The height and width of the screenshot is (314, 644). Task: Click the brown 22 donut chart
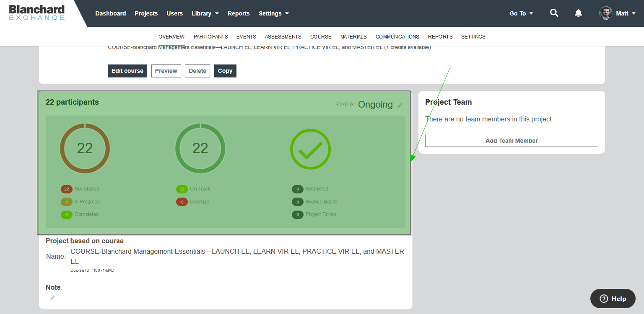(85, 148)
